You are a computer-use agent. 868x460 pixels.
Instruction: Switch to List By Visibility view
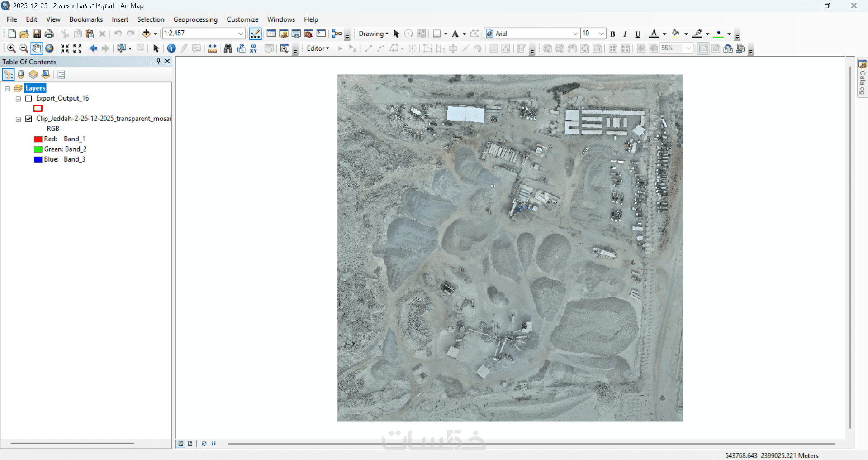[33, 75]
